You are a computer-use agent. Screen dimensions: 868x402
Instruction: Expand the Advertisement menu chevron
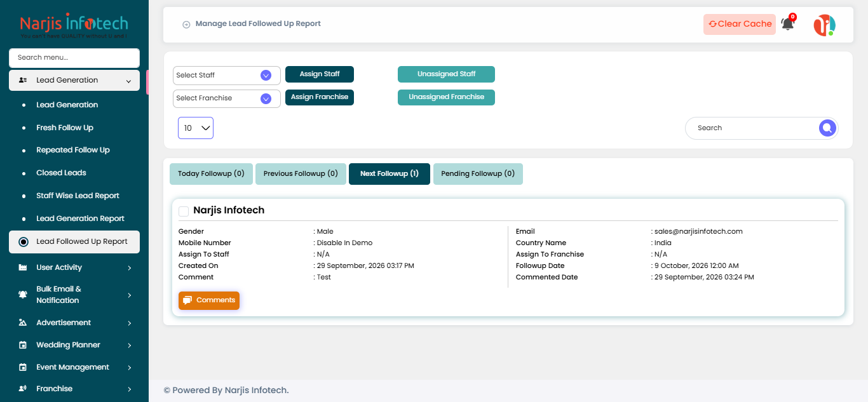(130, 323)
